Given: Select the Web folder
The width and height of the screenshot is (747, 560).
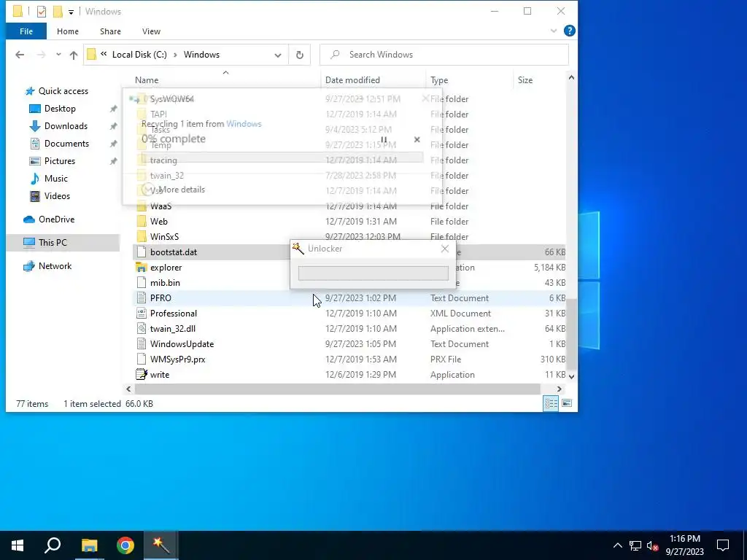Looking at the screenshot, I should point(158,222).
